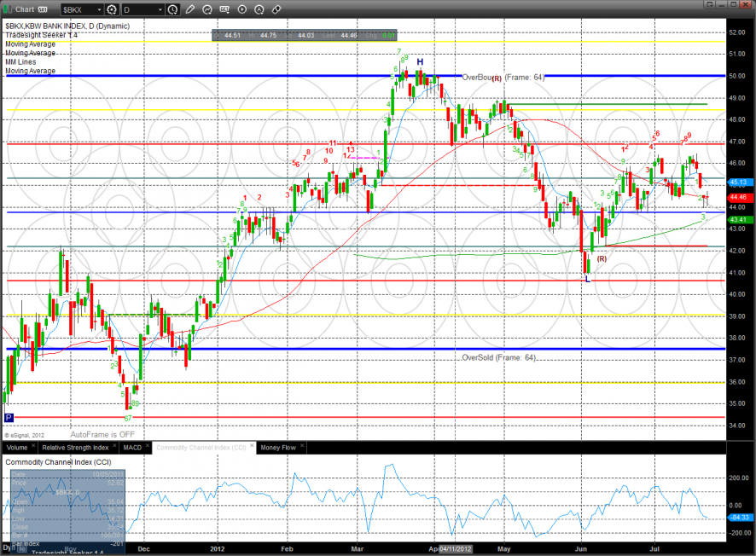Click the blue 45.13 price tag

pyautogui.click(x=739, y=182)
